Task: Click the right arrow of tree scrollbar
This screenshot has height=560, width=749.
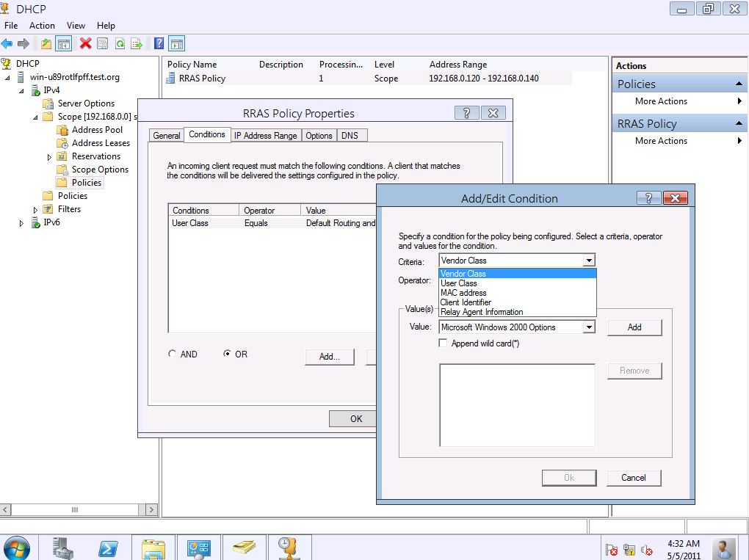Action: point(151,509)
